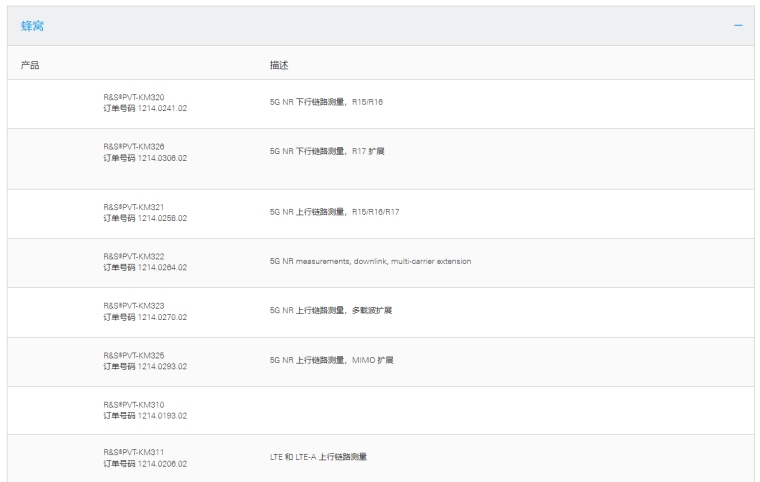This screenshot has height=482, width=760.
Task: Open product R&S®PVT-KM310
Action: pyautogui.click(x=134, y=404)
